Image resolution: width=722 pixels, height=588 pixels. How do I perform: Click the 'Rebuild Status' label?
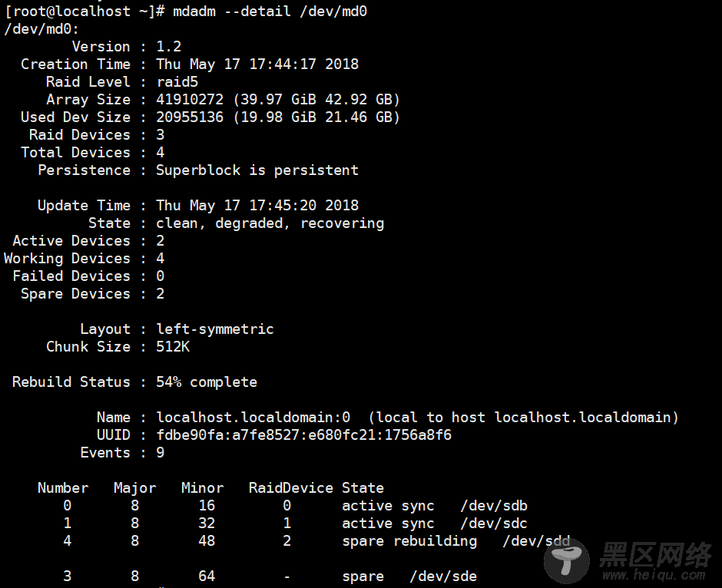72,382
